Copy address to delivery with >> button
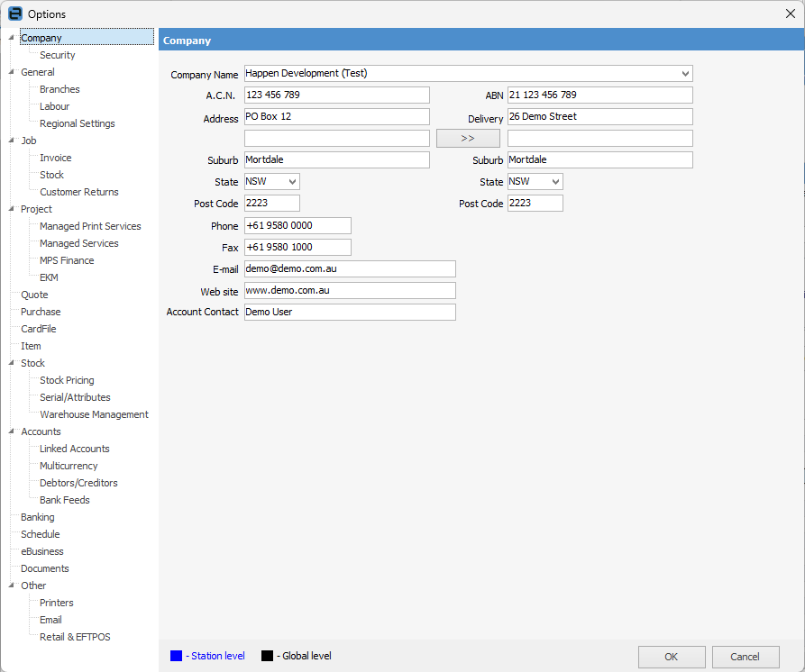 (468, 139)
